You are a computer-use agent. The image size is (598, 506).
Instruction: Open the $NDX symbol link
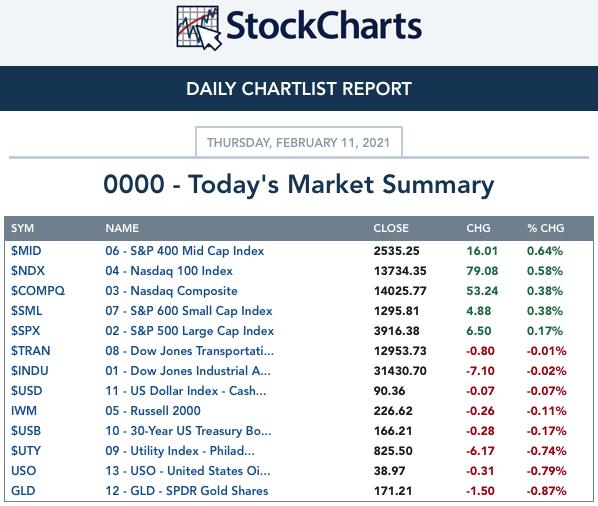click(x=27, y=271)
